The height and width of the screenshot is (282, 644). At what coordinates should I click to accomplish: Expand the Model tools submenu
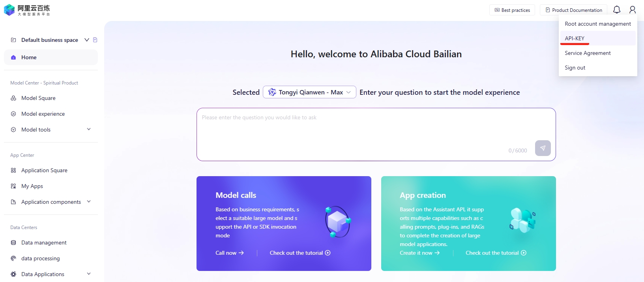89,129
